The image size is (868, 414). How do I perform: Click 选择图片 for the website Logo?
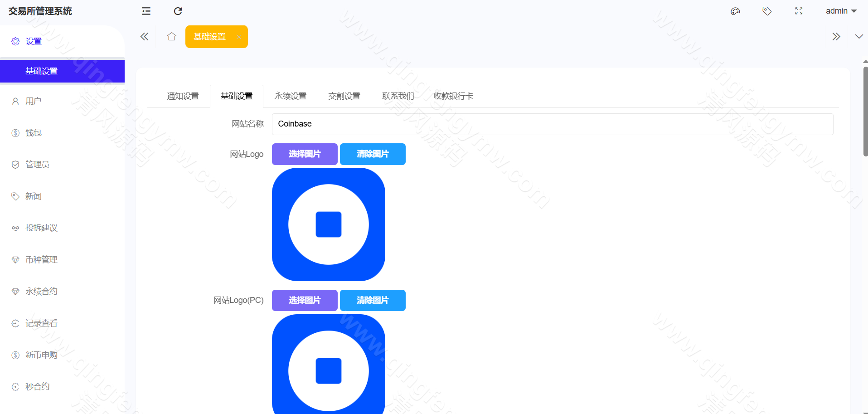305,154
